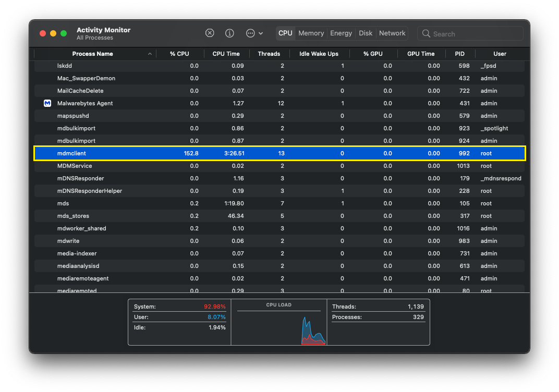Screen dimensions: 559x392
Task: Click the Threads column header
Action: click(269, 54)
